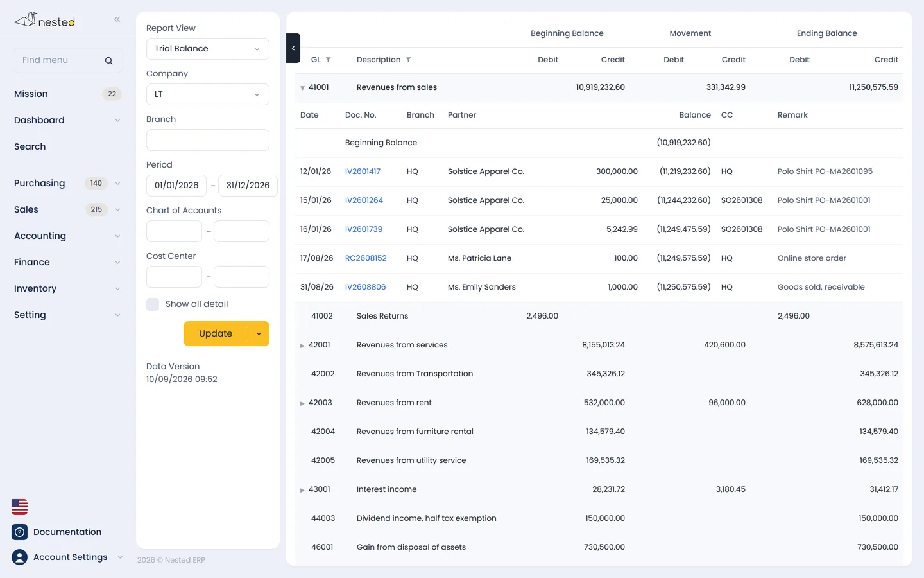Select the 41002 Sales Returns row
Viewport: 924px width, 578px height.
[599, 316]
